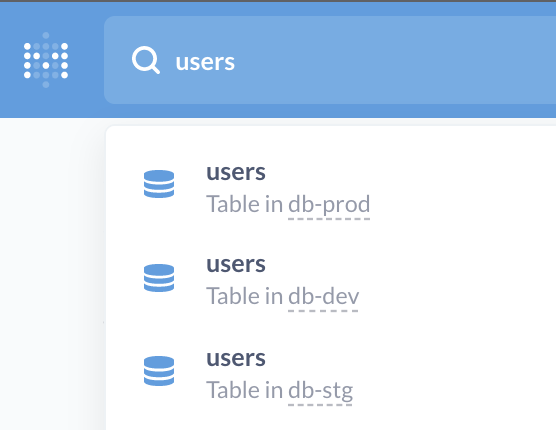Click "Table in" text of db-dev result
Screen dimensions: 556x430
244,296
